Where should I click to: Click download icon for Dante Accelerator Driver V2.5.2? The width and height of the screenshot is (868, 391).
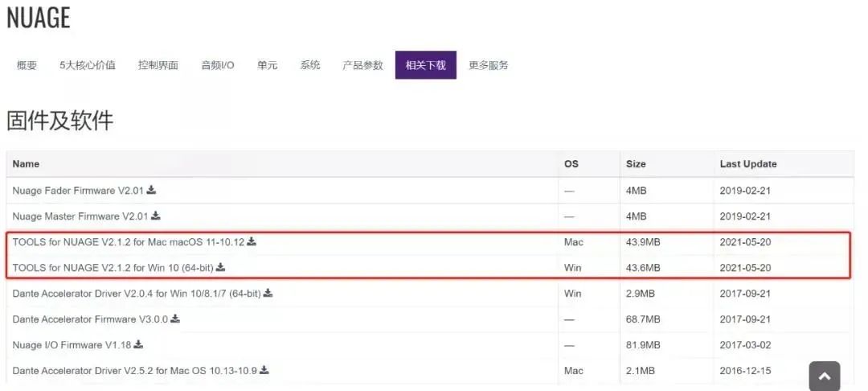[x=264, y=371]
